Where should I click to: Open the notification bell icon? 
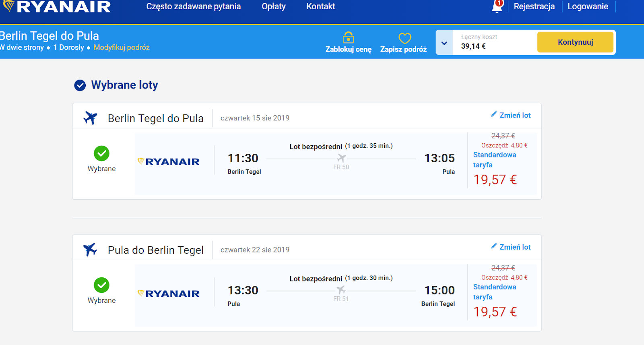click(x=498, y=6)
